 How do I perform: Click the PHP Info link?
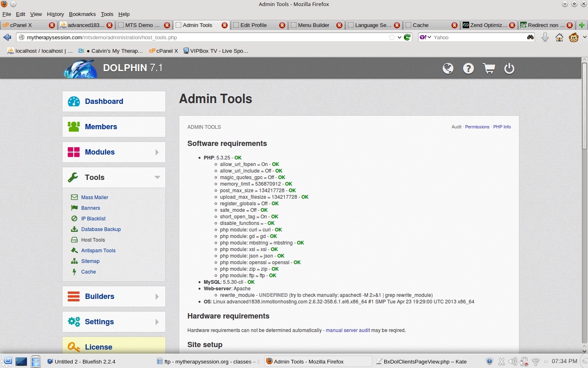coord(502,127)
